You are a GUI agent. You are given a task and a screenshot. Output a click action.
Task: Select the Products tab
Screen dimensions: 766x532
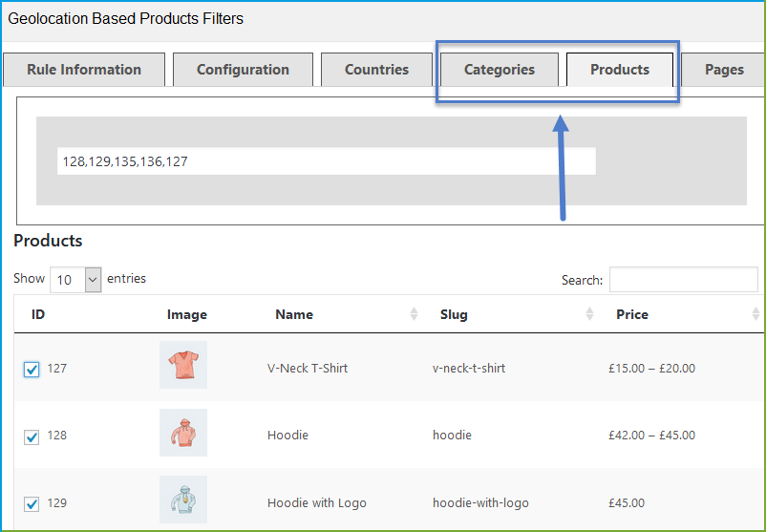(x=619, y=70)
